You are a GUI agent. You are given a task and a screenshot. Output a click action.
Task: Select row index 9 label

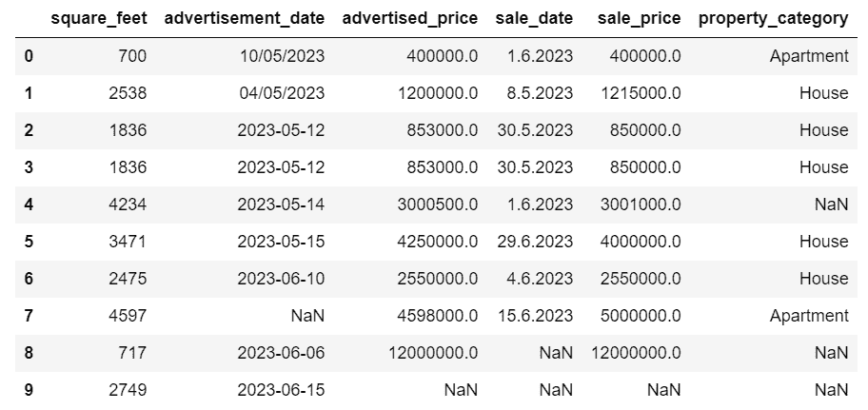28,390
